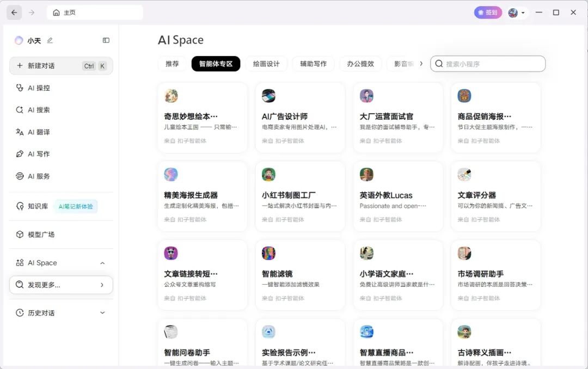The height and width of the screenshot is (369, 588).
Task: Open the 古诗释义插画 agent icon
Action: click(464, 332)
